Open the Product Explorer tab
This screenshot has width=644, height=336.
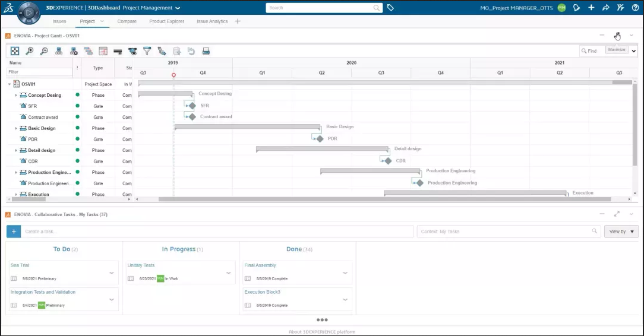point(166,21)
